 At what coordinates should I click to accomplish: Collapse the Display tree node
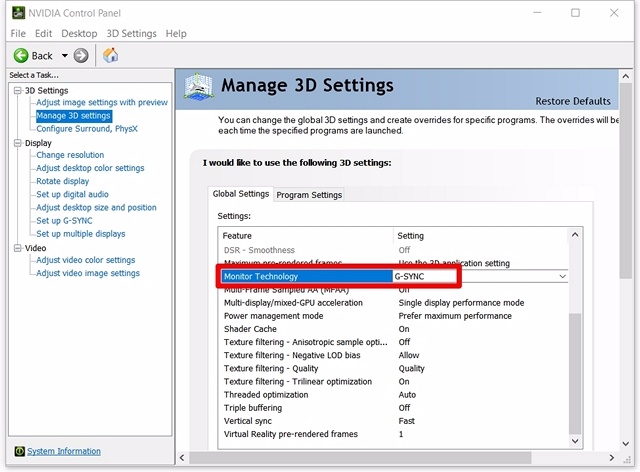pyautogui.click(x=18, y=143)
